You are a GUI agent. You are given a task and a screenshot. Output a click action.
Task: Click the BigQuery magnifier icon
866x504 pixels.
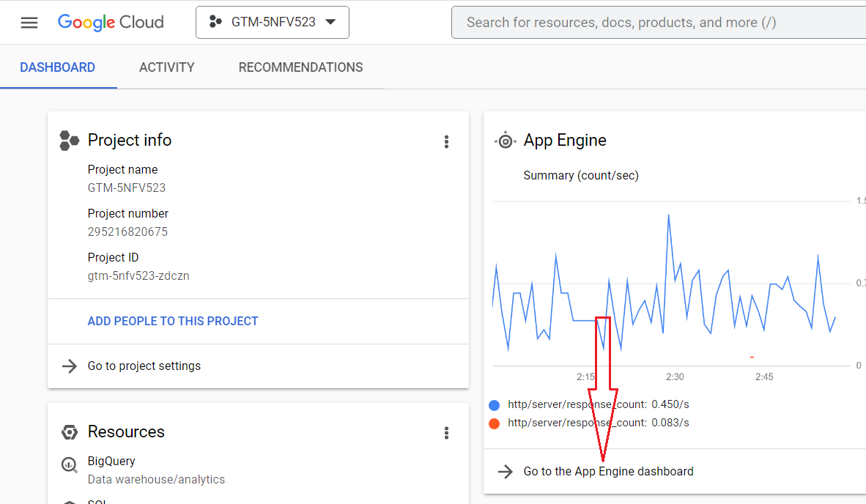70,464
